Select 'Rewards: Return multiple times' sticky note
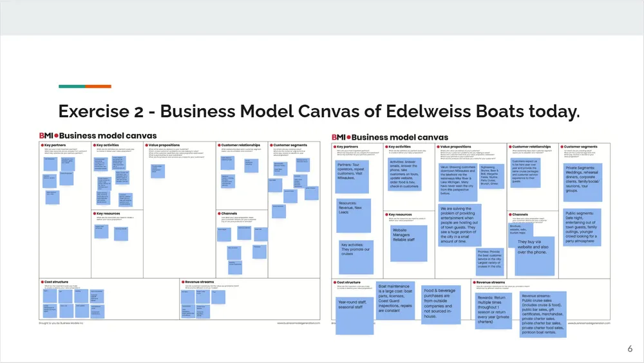 [494, 311]
